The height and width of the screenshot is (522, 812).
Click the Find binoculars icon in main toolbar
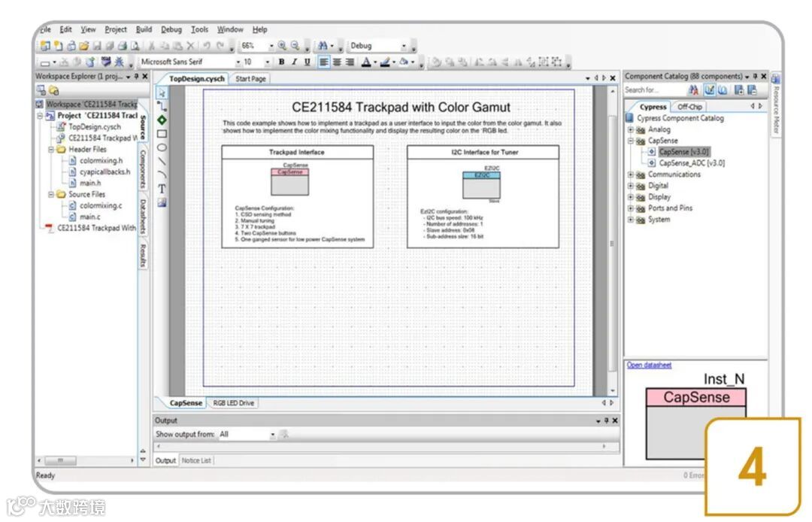(322, 46)
